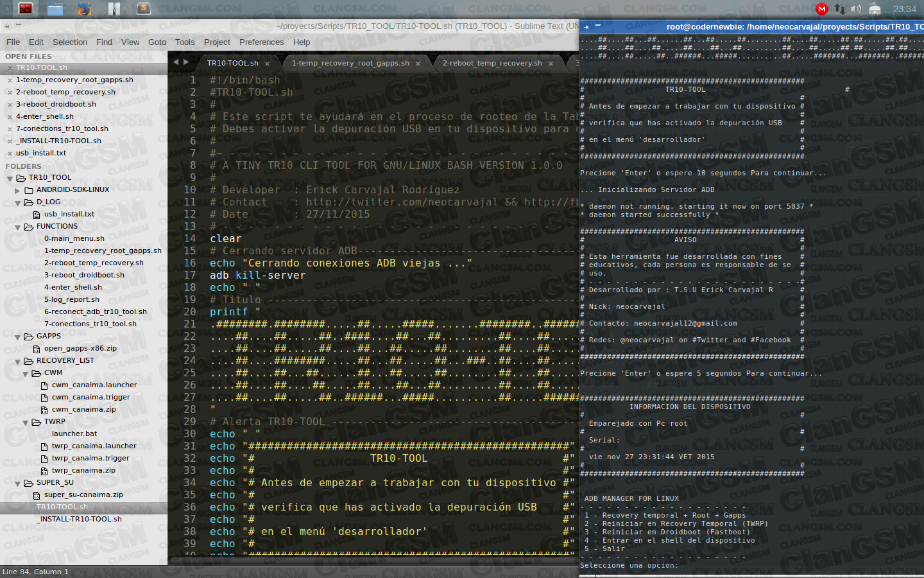Switch to the 1-temp_recovery_root_gapps.sh tab

pos(350,63)
